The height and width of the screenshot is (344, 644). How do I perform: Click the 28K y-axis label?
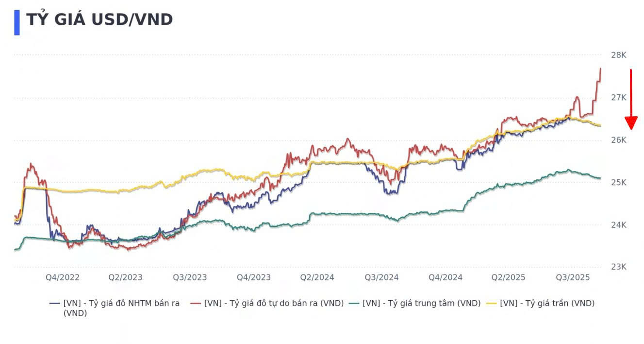(x=618, y=55)
